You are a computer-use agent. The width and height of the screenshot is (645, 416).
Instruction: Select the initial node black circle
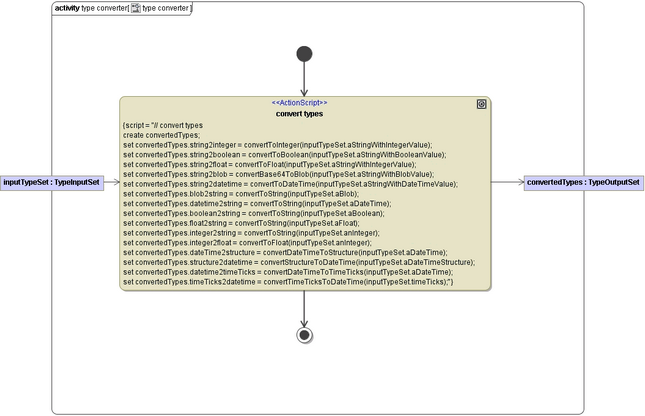tap(304, 54)
